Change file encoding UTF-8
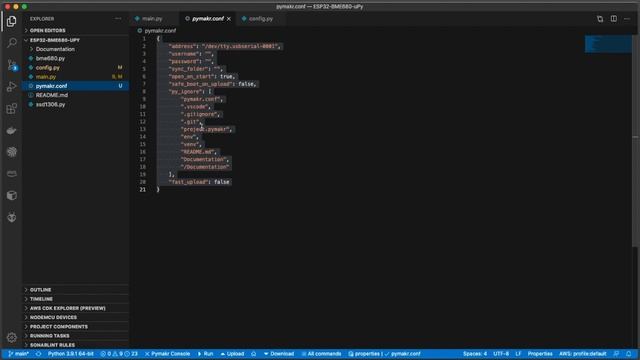 [x=501, y=354]
